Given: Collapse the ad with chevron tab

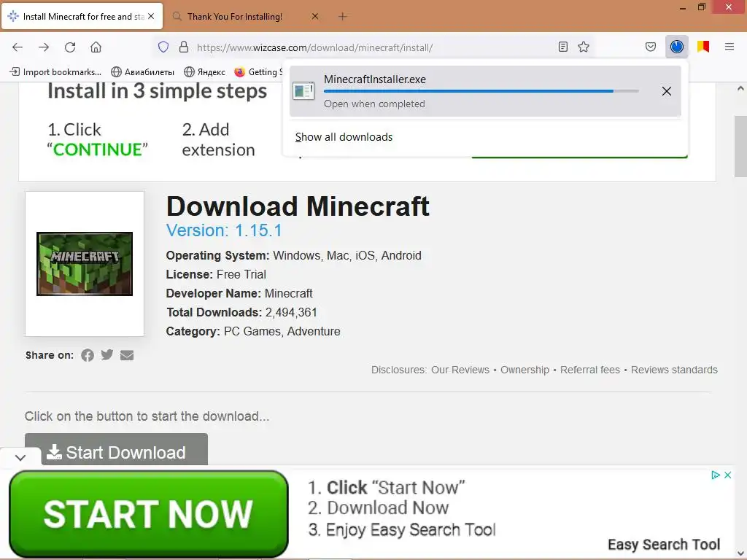Looking at the screenshot, I should coord(20,458).
